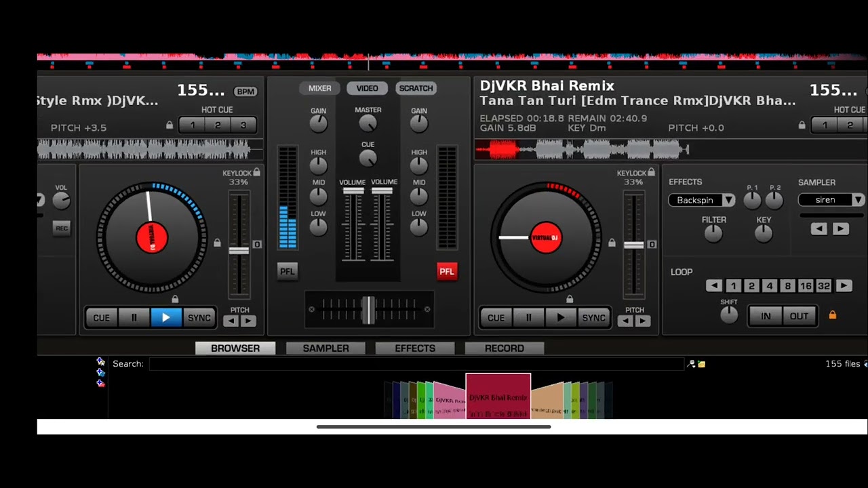The height and width of the screenshot is (488, 868).
Task: Select the DjVKR Bhai Remix cover thumbnail
Action: pyautogui.click(x=498, y=396)
